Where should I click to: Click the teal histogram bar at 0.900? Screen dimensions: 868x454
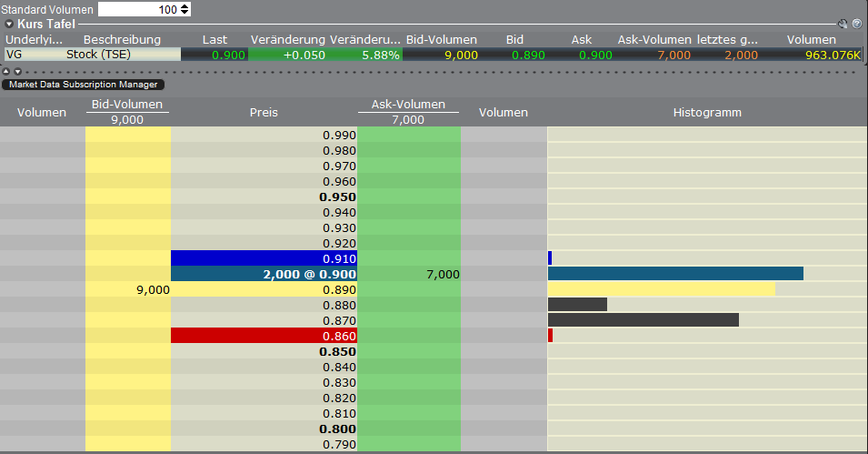click(x=675, y=273)
